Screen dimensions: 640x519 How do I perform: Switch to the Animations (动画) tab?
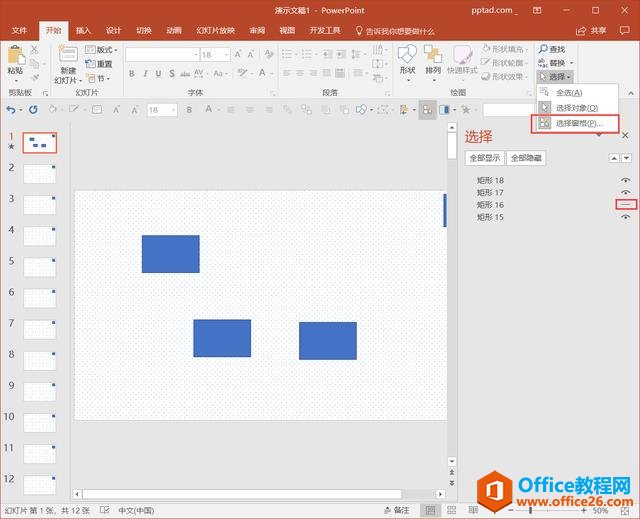coord(174,31)
